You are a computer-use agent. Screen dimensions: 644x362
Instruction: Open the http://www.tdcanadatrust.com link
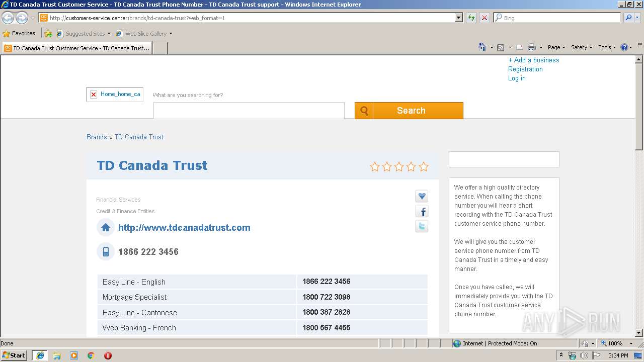click(x=184, y=227)
